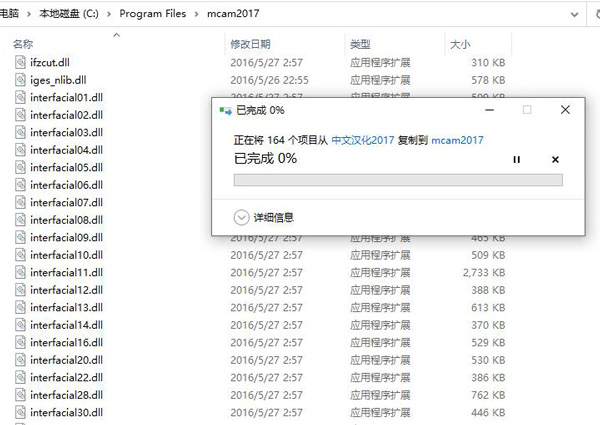Screen dimensions: 600x425
Task: Click the copy progress bar
Action: click(398, 180)
